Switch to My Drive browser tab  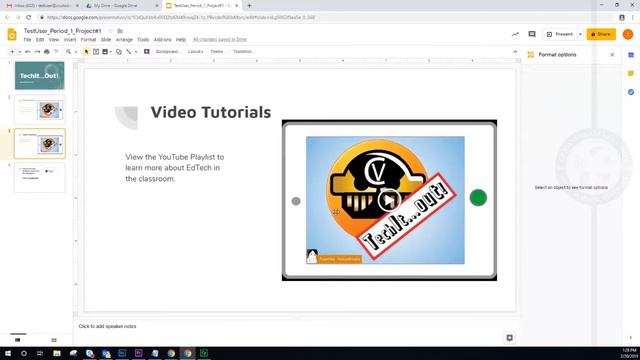pyautogui.click(x=122, y=6)
